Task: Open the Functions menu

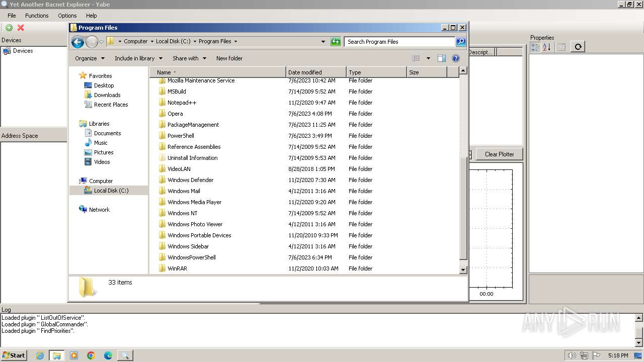Action: coord(37,16)
